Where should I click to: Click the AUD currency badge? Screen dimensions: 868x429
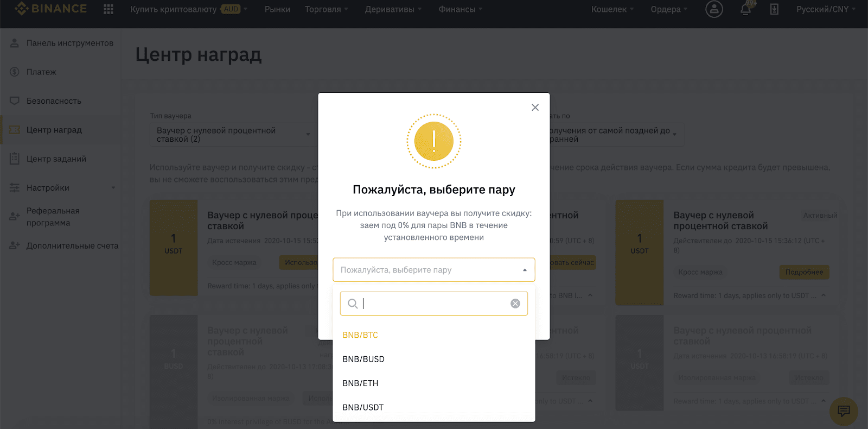pos(231,9)
